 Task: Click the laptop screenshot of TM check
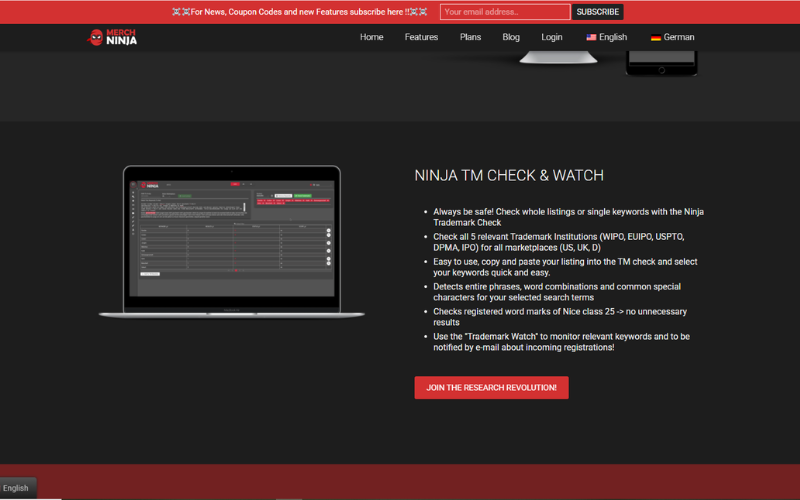232,241
